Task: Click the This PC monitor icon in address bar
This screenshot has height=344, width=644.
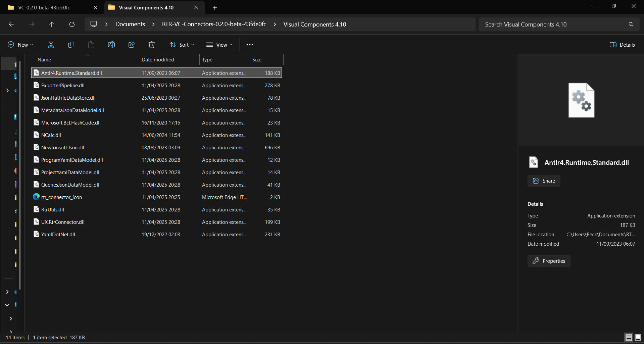Action: click(94, 24)
